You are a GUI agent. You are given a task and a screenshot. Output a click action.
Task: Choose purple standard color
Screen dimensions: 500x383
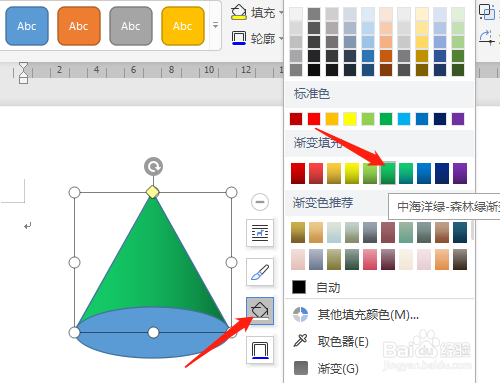pos(458,119)
